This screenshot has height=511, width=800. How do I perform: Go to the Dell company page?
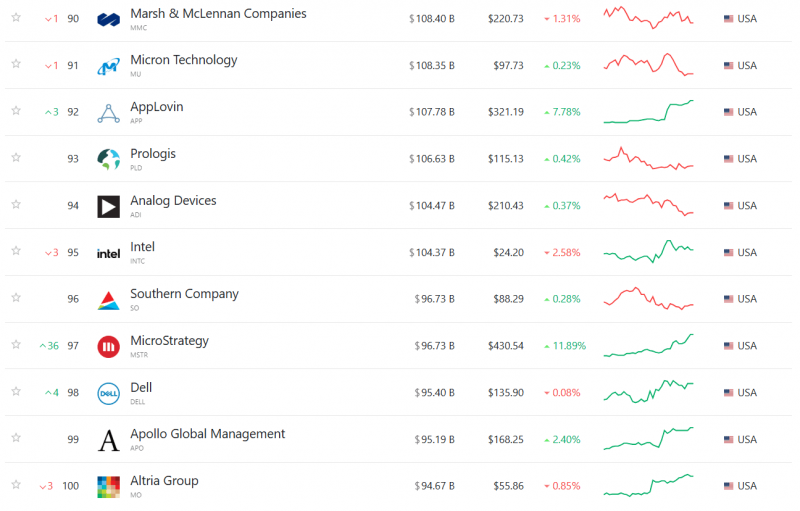click(141, 388)
